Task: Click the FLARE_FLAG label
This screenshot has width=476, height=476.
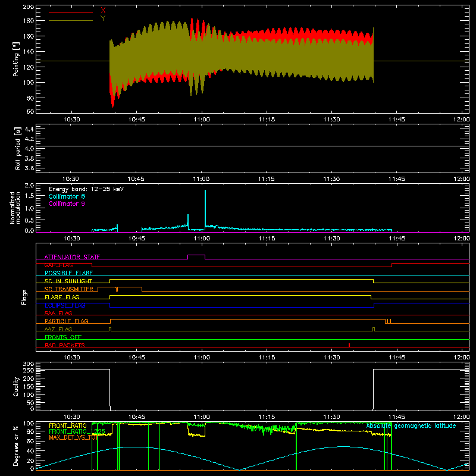Action: point(62,297)
